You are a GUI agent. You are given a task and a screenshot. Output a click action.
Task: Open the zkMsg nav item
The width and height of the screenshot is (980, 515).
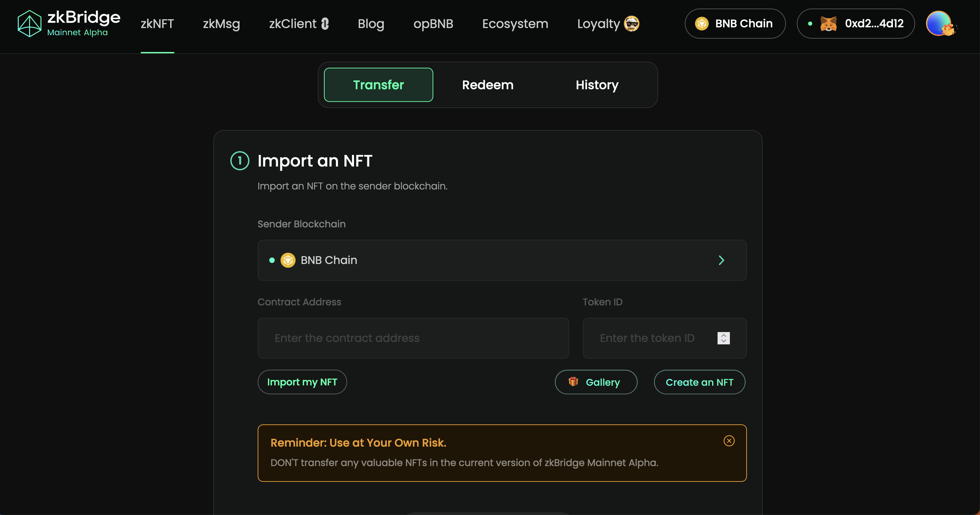coord(221,24)
